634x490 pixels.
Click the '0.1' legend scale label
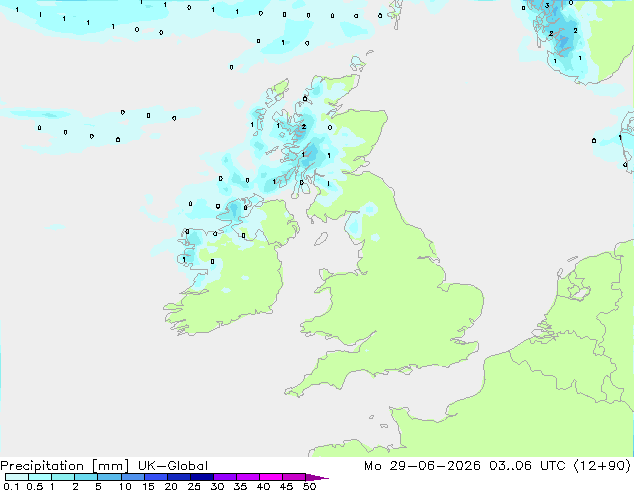click(x=11, y=486)
